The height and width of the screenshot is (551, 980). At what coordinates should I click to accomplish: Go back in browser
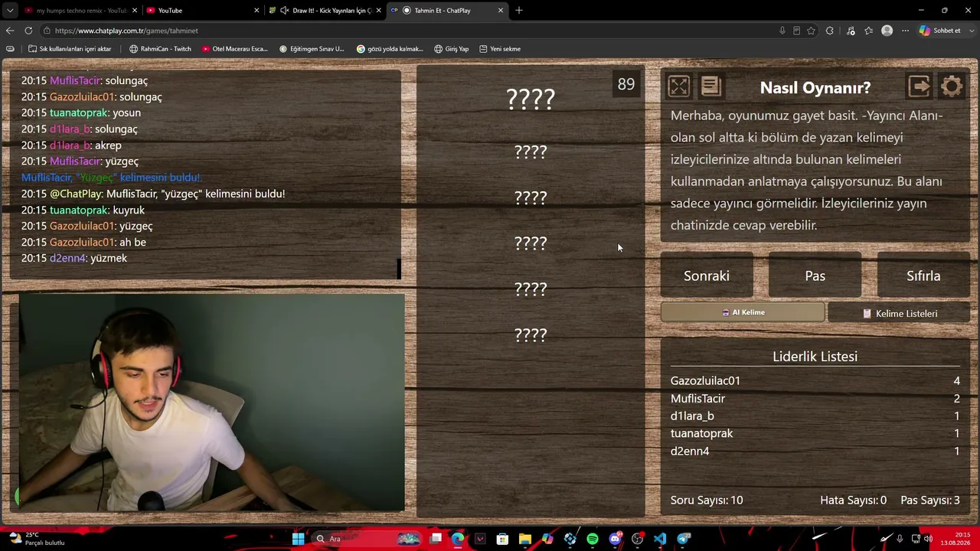[x=10, y=31]
